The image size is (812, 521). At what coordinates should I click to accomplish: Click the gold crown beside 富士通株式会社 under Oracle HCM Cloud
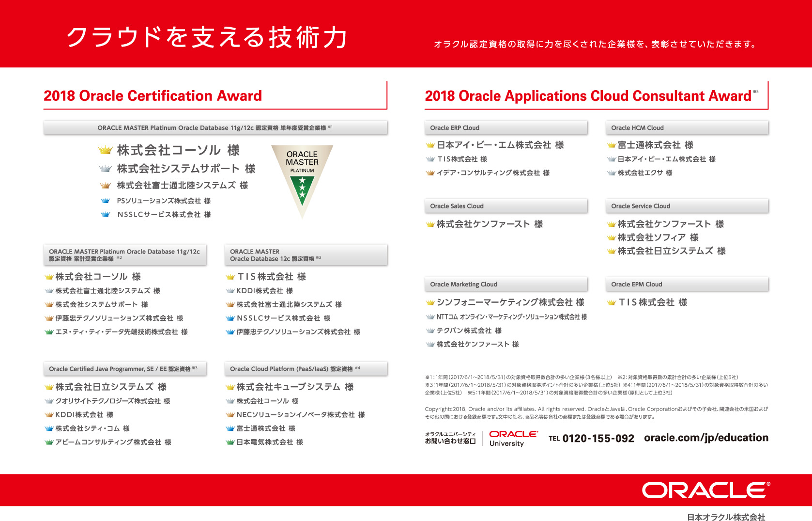pos(612,145)
